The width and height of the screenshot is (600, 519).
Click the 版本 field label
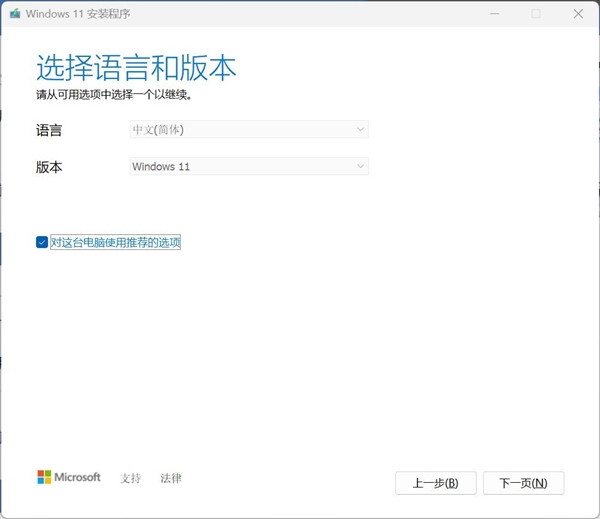[x=49, y=167]
